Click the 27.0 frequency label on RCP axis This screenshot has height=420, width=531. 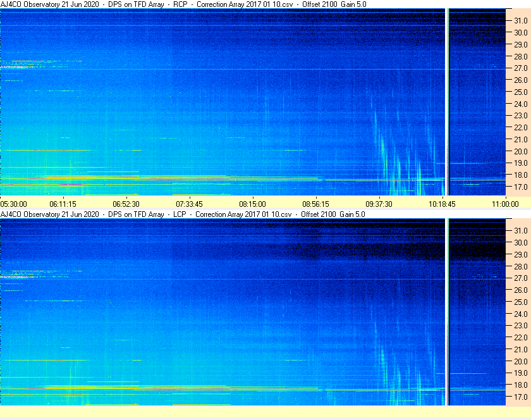click(x=521, y=68)
